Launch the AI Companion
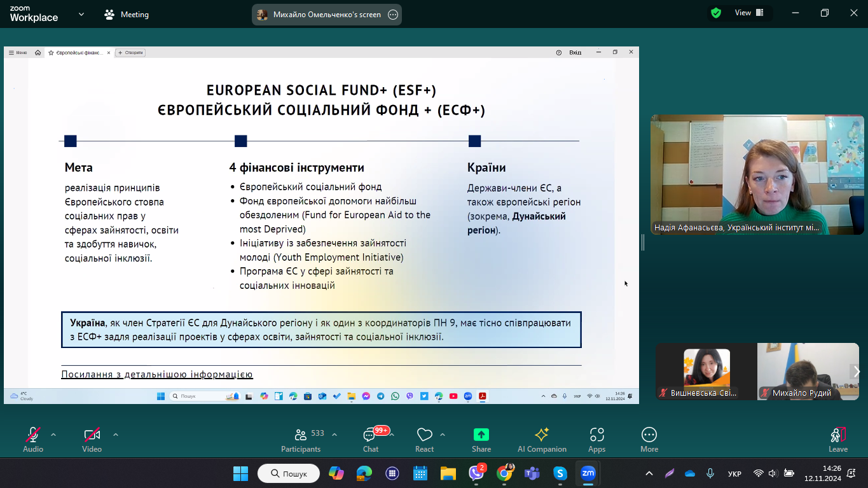Screen dimensions: 868x488 coord(542,439)
